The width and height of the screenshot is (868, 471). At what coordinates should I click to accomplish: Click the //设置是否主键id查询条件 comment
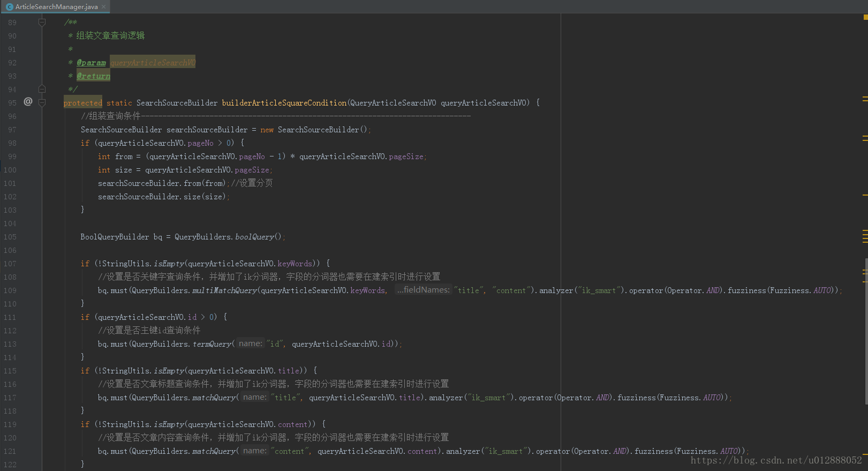[x=149, y=330]
